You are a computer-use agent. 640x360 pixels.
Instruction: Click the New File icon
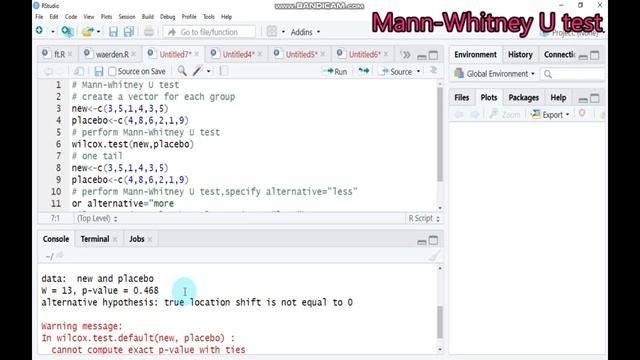tap(40, 31)
